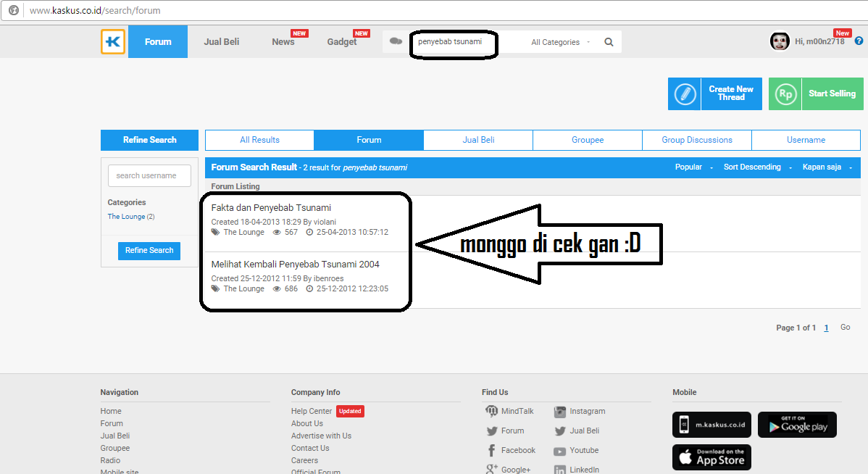Open the Popular sort dropdown
868x474 pixels.
pyautogui.click(x=693, y=167)
